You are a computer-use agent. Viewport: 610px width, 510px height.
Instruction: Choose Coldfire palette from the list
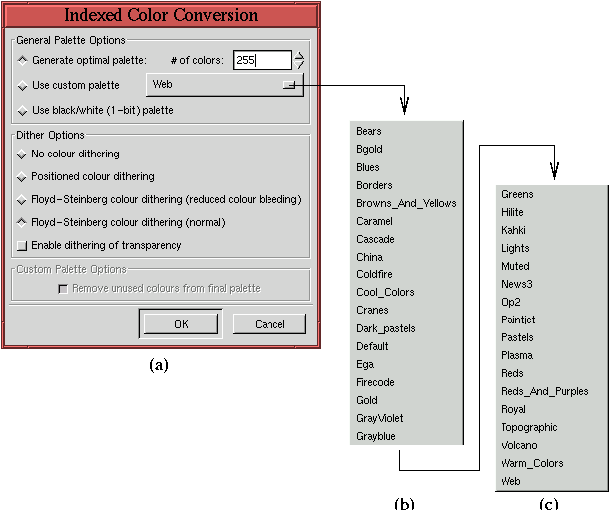pyautogui.click(x=375, y=275)
